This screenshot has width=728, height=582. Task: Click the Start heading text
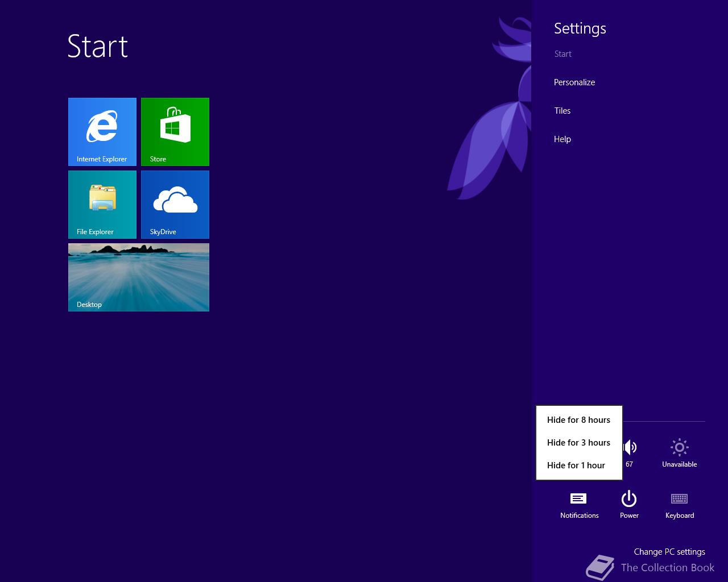[x=98, y=47]
